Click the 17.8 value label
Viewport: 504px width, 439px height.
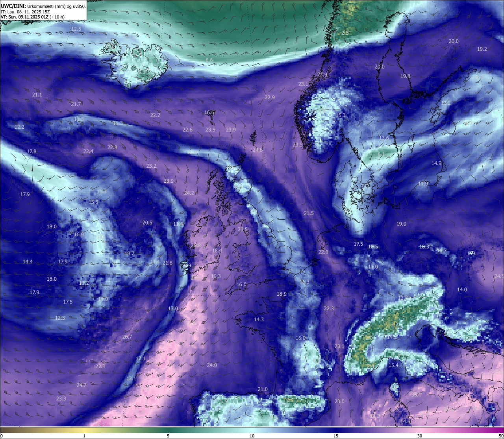[31, 151]
